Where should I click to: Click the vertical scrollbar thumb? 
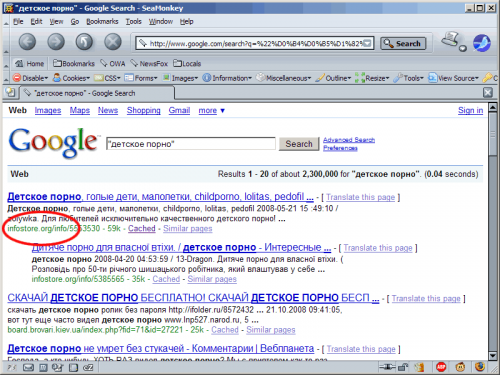point(492,134)
